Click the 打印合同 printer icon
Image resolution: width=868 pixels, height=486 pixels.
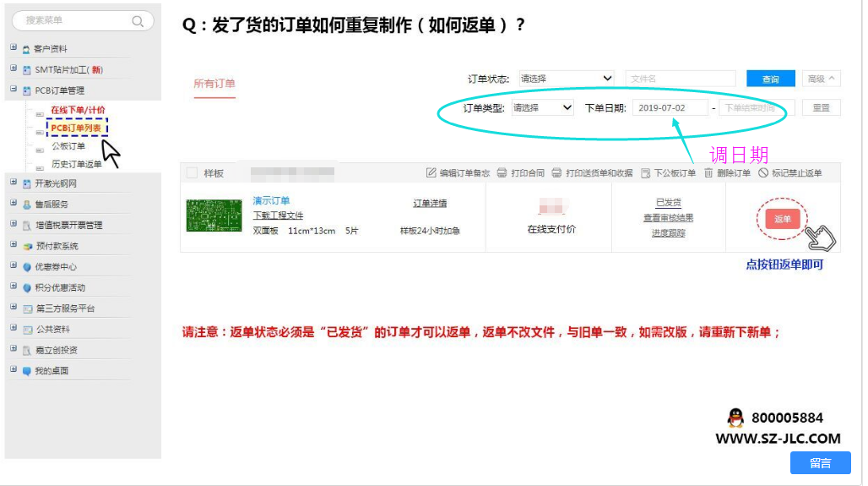point(502,173)
